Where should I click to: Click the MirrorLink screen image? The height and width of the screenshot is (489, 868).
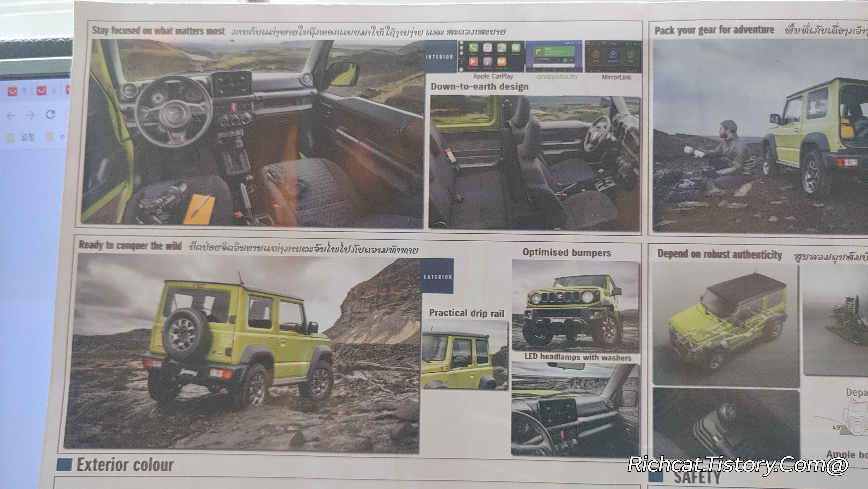coord(614,56)
